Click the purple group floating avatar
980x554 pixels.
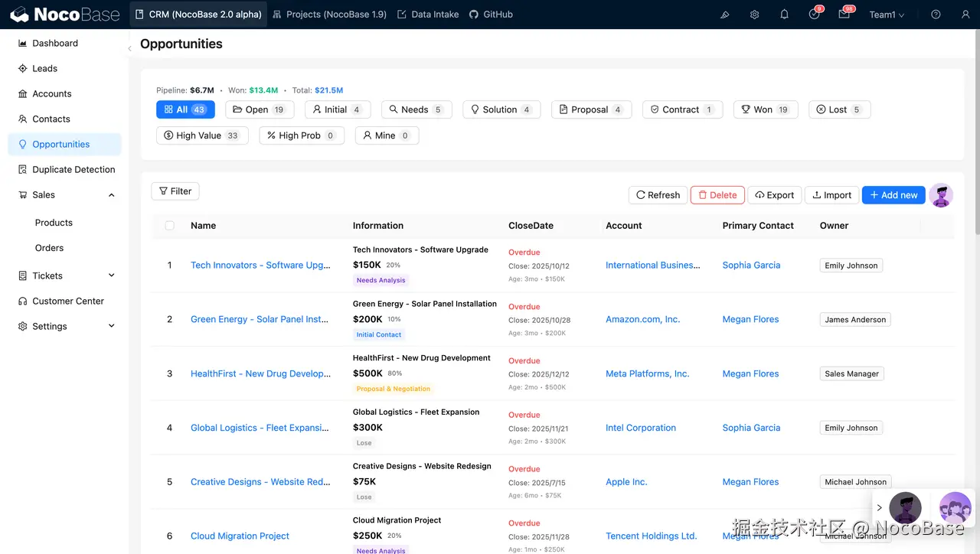click(955, 507)
